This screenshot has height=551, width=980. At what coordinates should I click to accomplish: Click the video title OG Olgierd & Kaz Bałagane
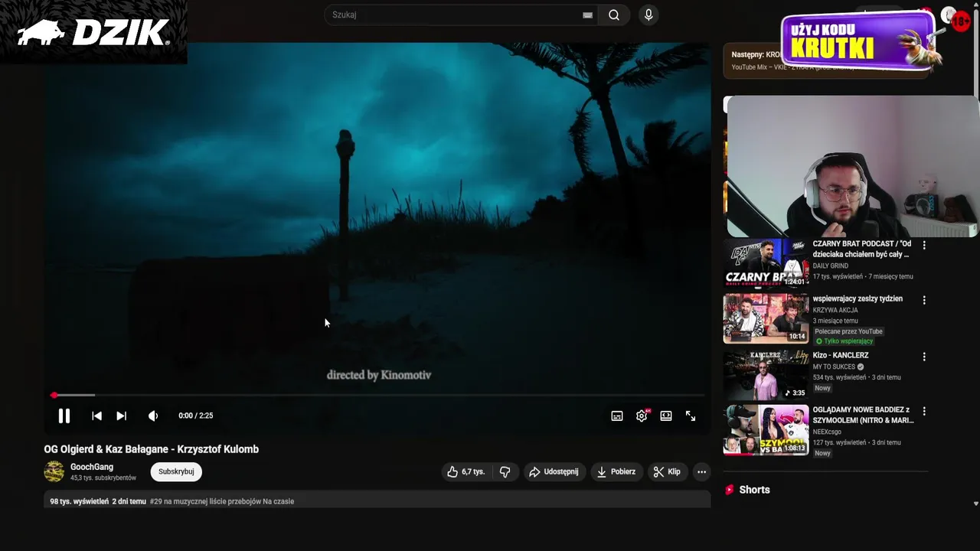tap(152, 449)
